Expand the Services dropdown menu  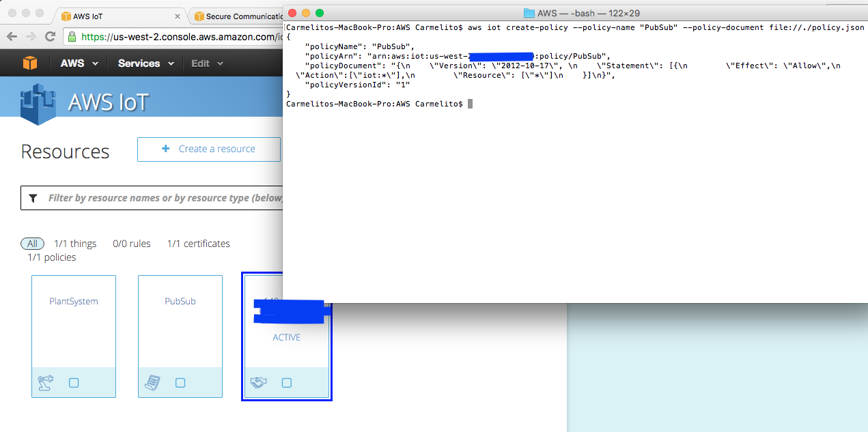[x=145, y=63]
